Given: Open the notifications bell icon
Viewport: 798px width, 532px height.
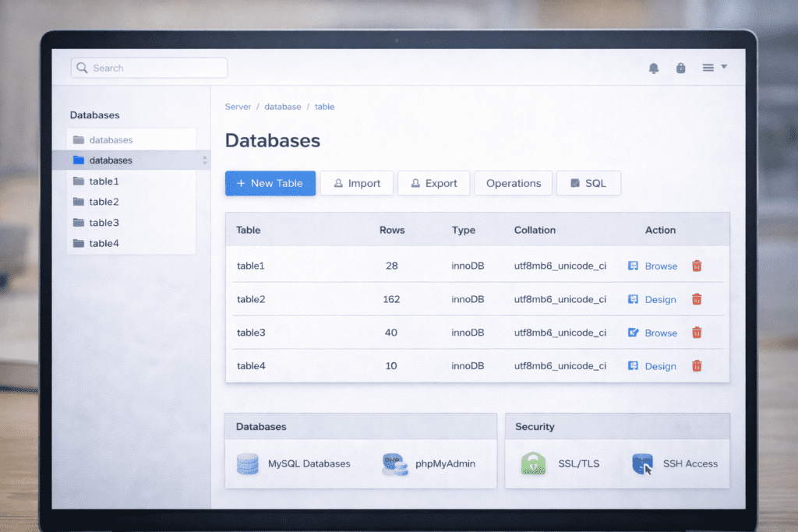Looking at the screenshot, I should click(x=654, y=68).
